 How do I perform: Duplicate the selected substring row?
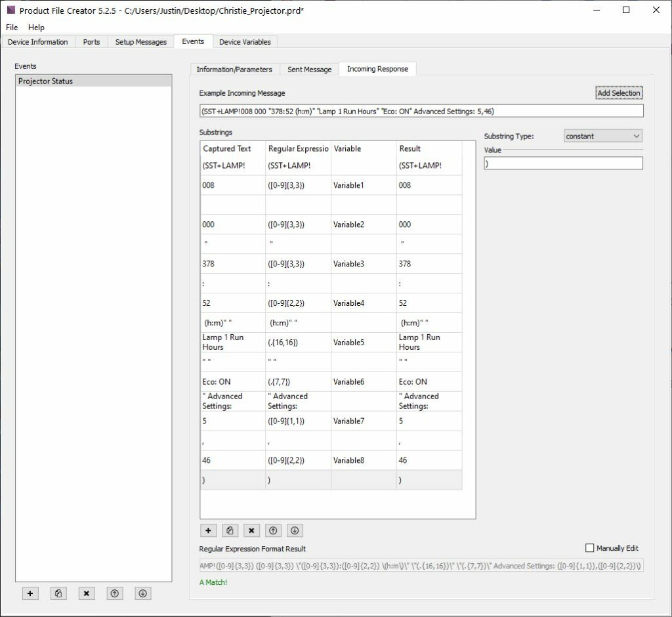pos(230,530)
